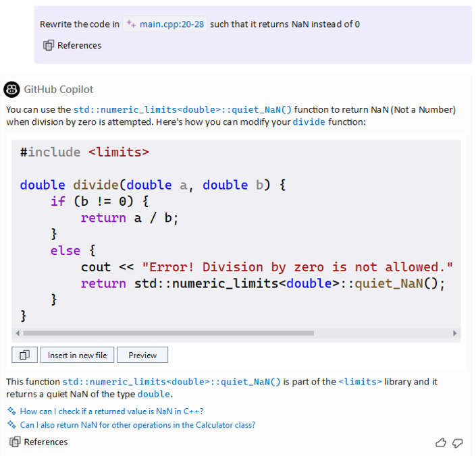This screenshot has width=476, height=456.
Task: Open the main.cpp:20-28 reference chip
Action: point(165,24)
